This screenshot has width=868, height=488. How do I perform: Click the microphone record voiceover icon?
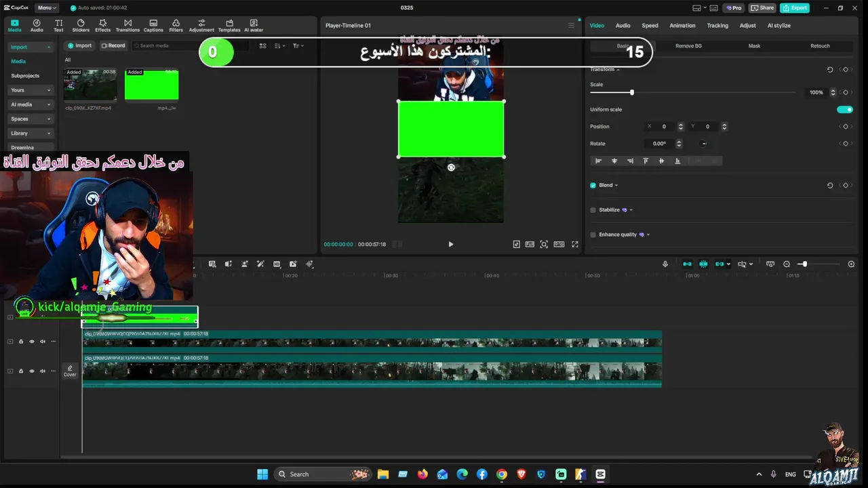click(x=665, y=264)
